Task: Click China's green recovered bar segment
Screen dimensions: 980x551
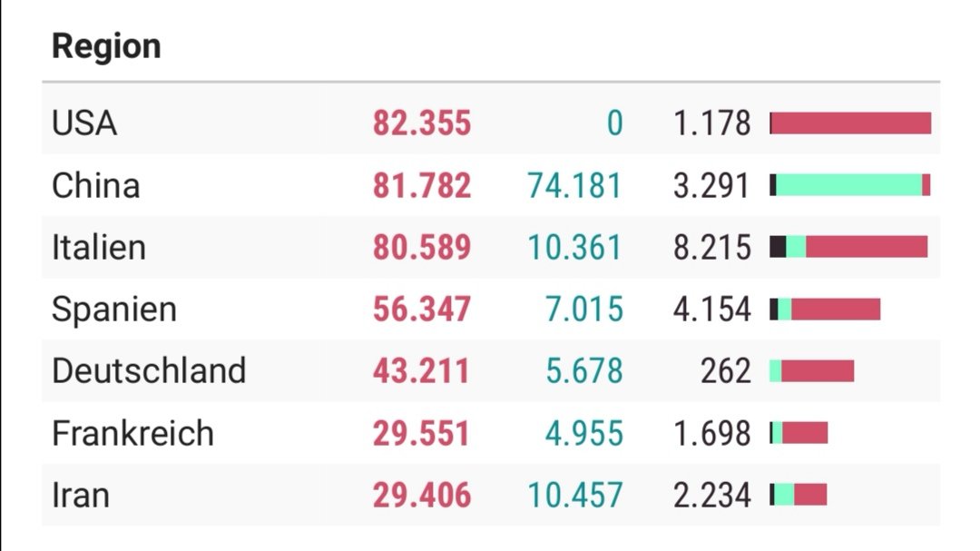Action: coord(848,185)
